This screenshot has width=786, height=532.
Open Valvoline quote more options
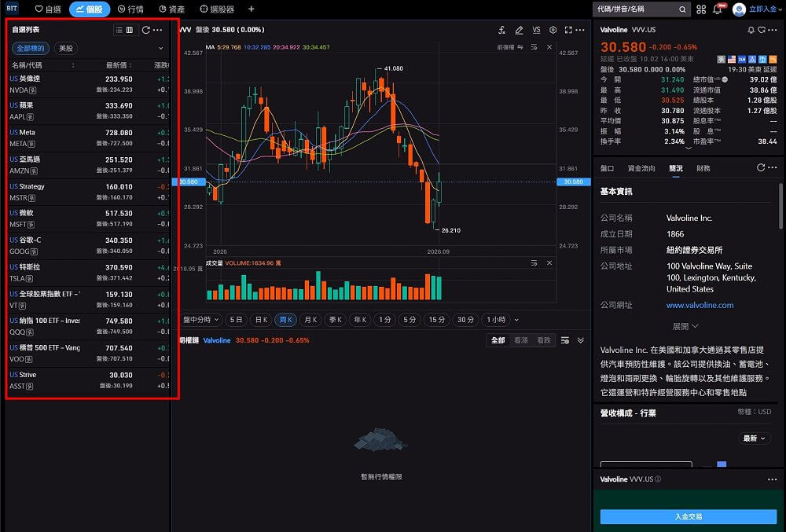point(773,30)
